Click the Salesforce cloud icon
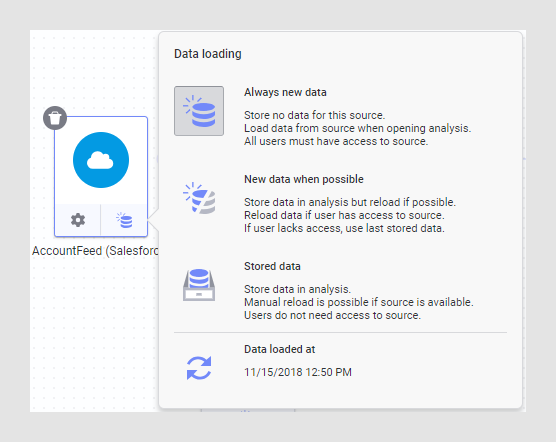 click(101, 160)
